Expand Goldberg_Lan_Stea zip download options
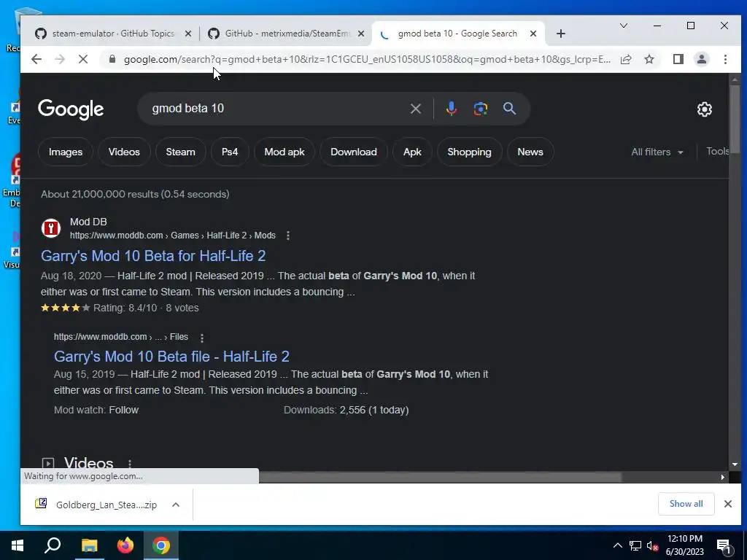Image resolution: width=747 pixels, height=560 pixels. pos(176,505)
